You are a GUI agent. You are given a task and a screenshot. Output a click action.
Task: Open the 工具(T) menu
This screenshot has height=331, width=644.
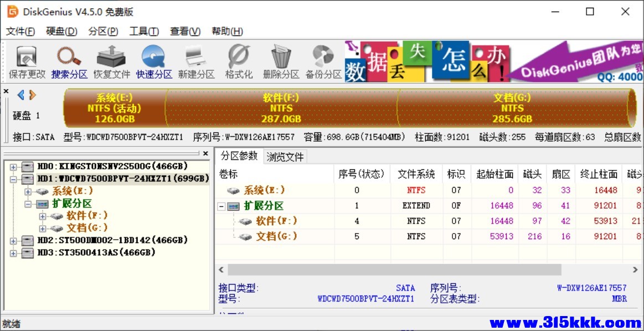tap(144, 32)
